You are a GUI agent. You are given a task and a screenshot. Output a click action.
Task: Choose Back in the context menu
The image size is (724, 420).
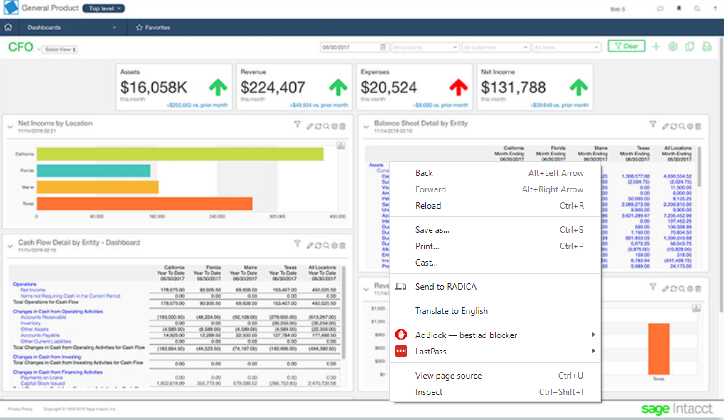[495, 173]
